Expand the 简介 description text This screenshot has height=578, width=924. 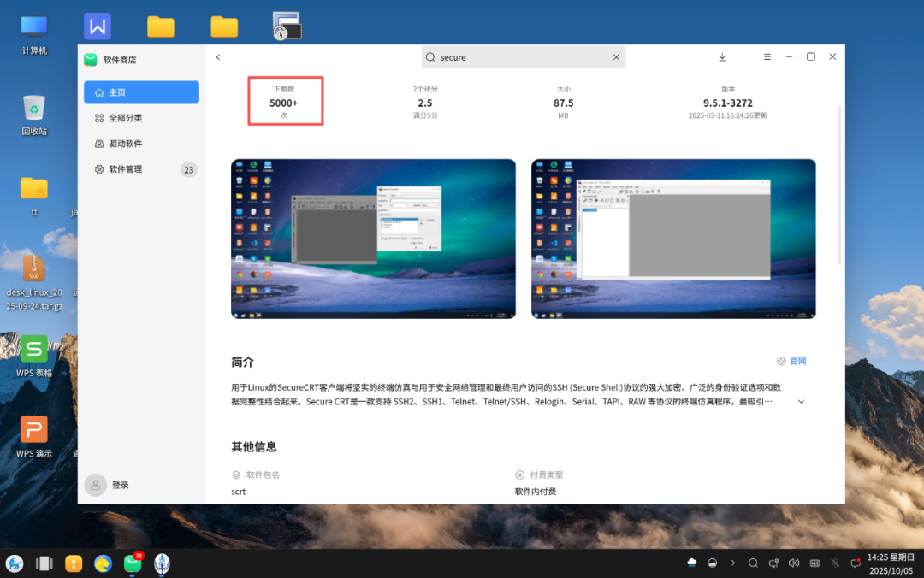pos(801,401)
